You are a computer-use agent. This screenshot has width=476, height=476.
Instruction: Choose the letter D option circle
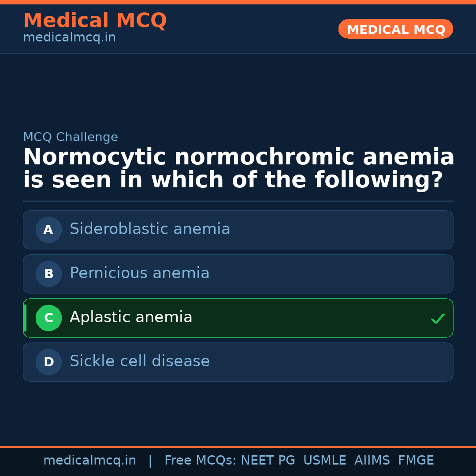(x=48, y=362)
